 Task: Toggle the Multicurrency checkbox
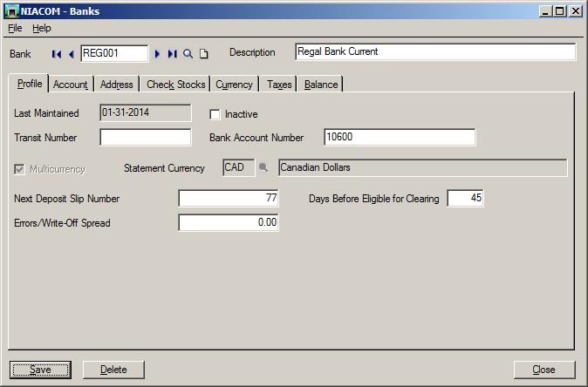(x=19, y=169)
